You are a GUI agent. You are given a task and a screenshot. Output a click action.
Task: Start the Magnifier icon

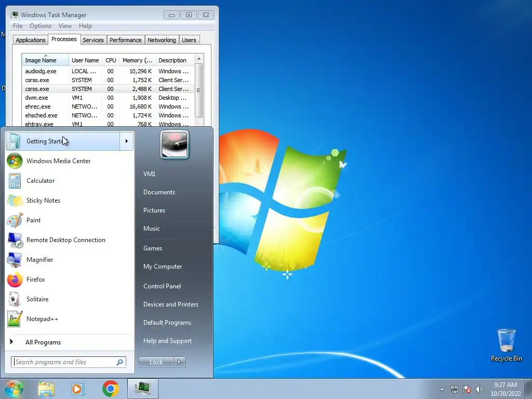tap(15, 260)
